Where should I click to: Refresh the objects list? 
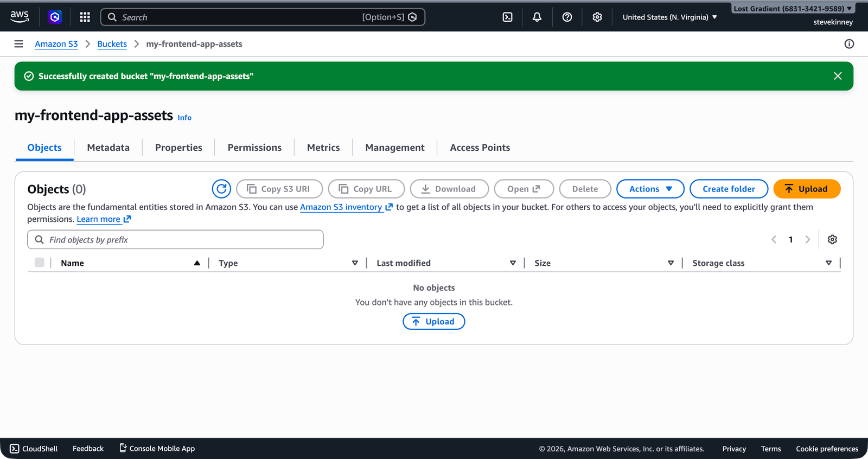221,189
